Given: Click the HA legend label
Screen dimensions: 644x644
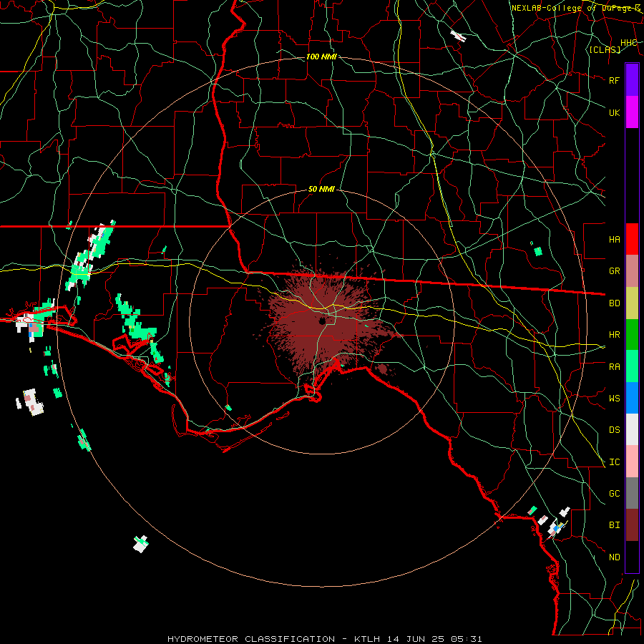Looking at the screenshot, I should tap(614, 240).
